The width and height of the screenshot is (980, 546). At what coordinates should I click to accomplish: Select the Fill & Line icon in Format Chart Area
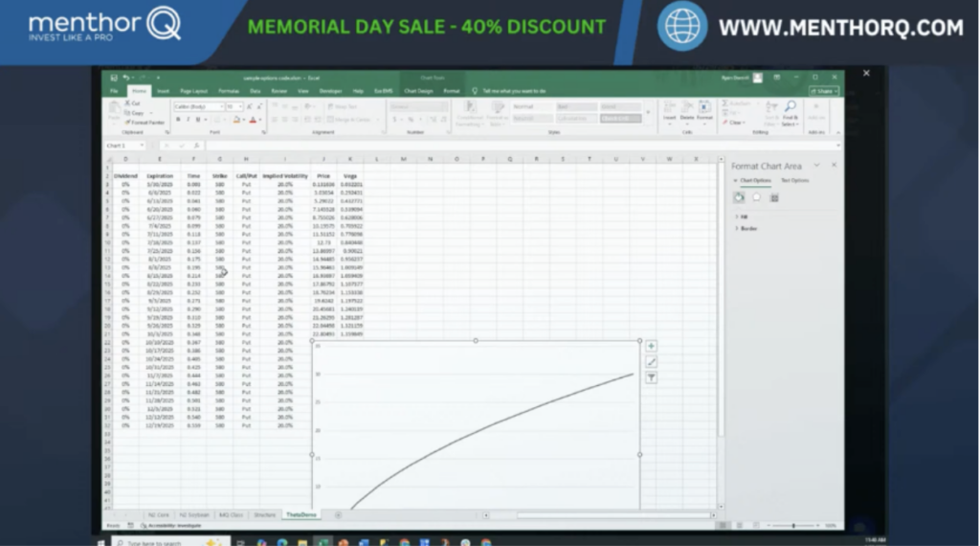click(x=739, y=197)
